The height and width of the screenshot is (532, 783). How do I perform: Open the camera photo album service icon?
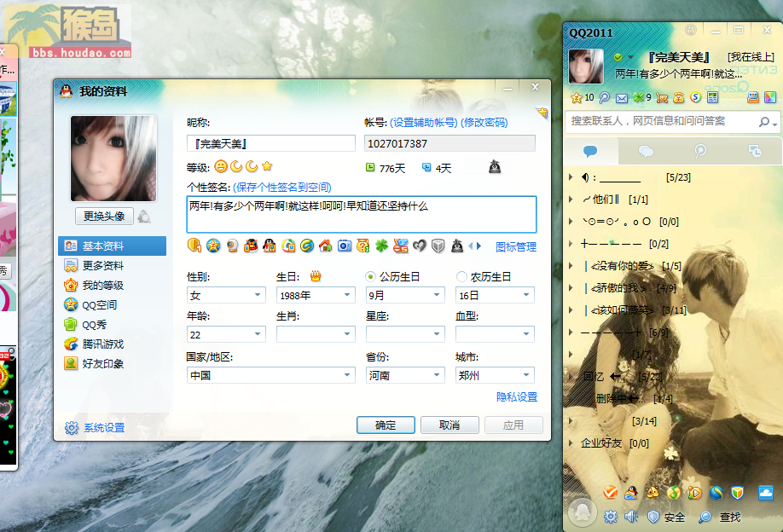[x=344, y=246]
